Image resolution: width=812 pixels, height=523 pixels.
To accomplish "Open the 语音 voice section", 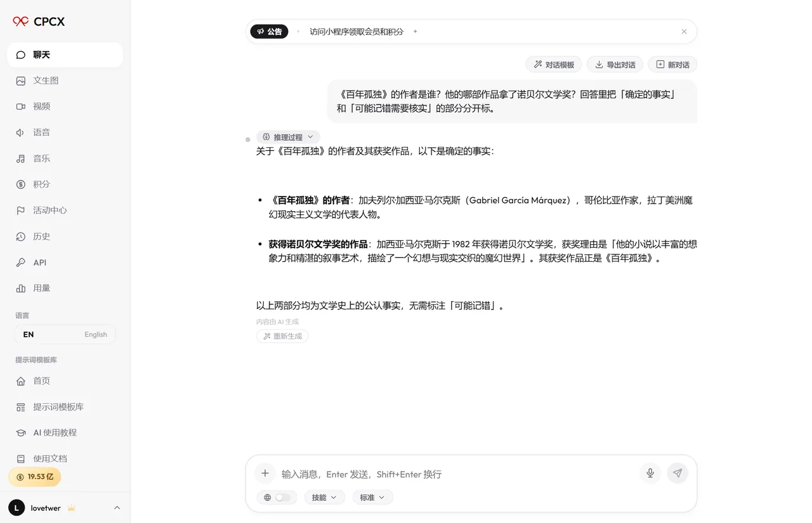I will coord(65,132).
